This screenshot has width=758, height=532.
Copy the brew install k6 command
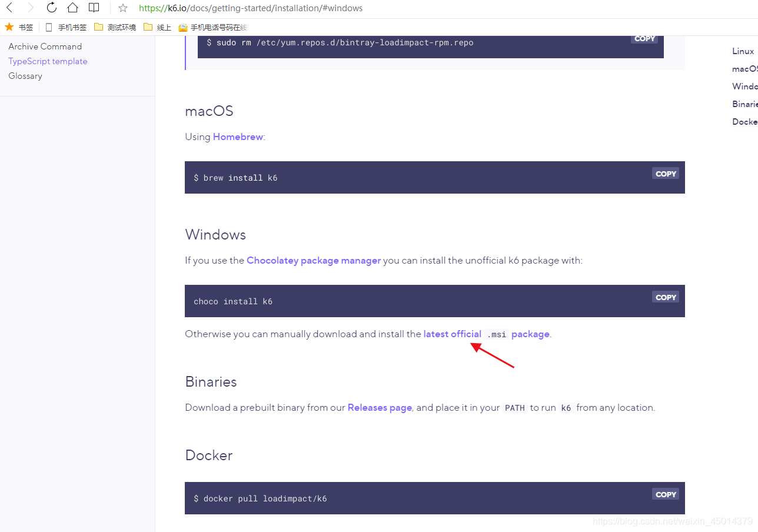point(666,174)
